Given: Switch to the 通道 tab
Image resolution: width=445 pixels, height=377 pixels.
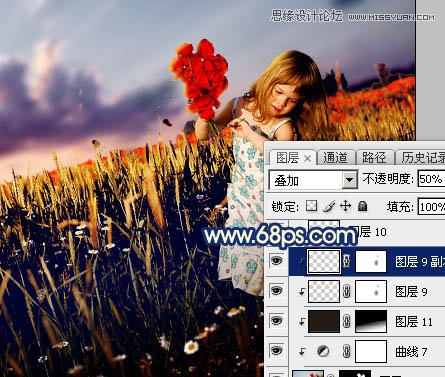Looking at the screenshot, I should point(335,157).
